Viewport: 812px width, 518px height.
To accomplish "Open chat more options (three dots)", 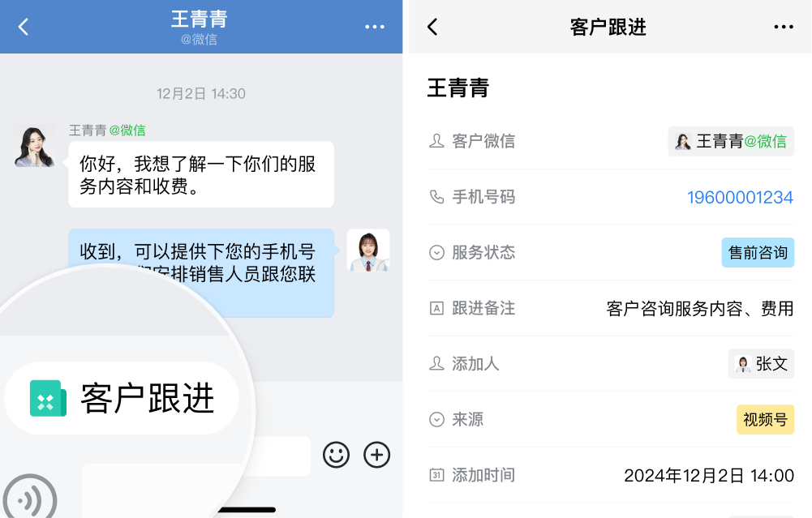I will point(375,27).
